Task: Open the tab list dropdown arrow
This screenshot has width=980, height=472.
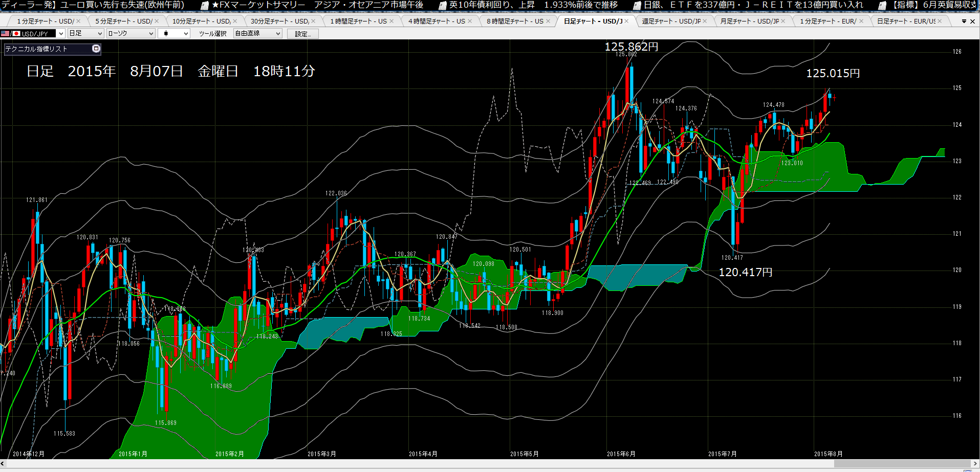Action: coord(964,21)
